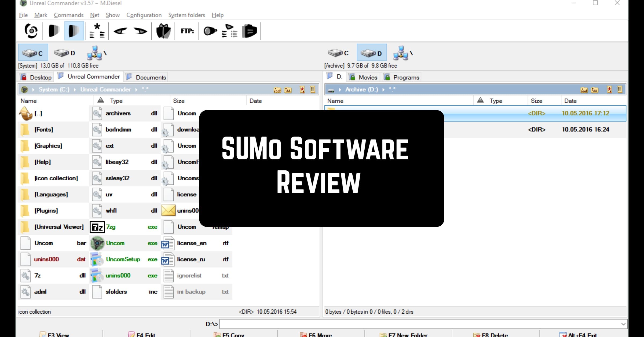Open the File menu
Viewport: 644px width, 337px height.
coord(23,15)
